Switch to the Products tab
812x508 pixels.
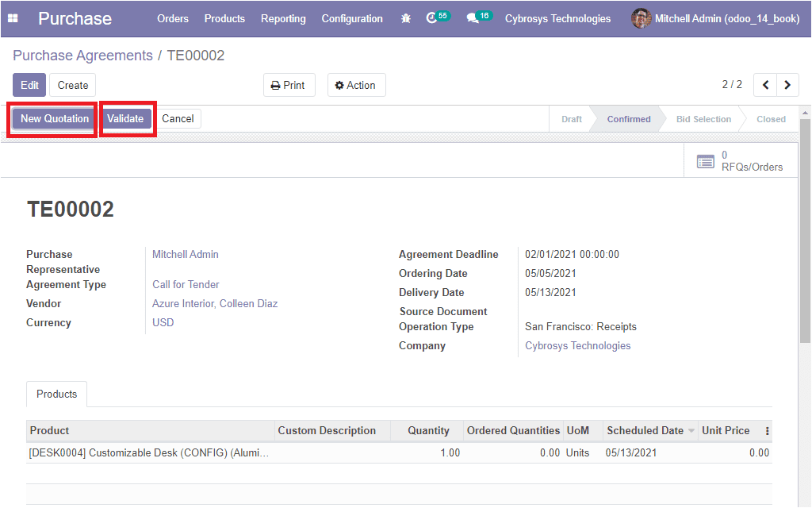[57, 394]
